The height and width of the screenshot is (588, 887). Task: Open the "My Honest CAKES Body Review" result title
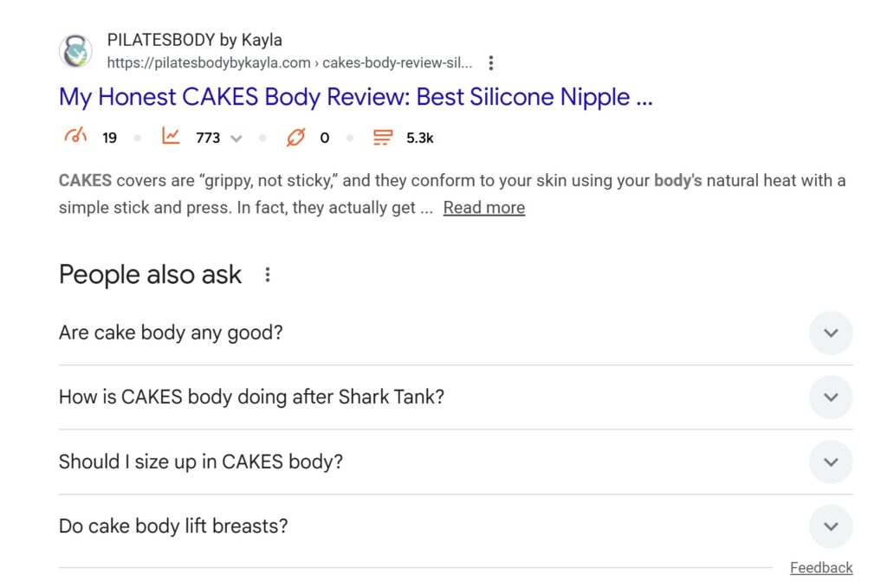[355, 97]
